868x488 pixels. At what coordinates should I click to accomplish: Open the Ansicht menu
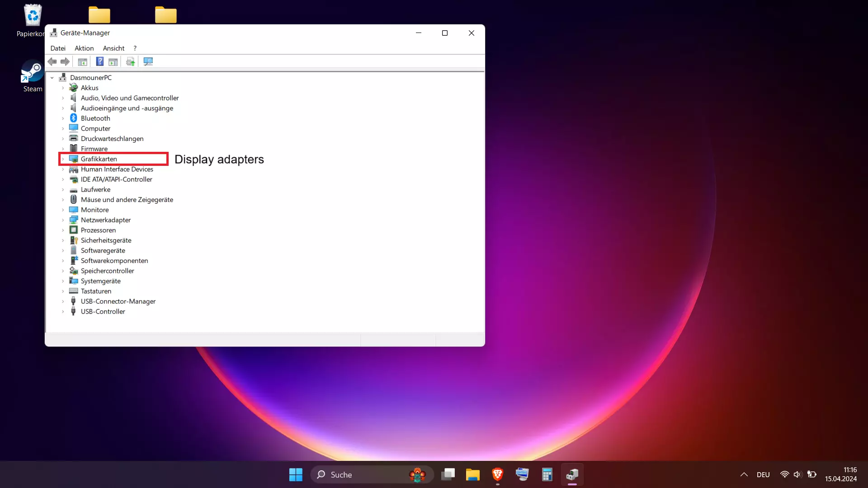(113, 48)
